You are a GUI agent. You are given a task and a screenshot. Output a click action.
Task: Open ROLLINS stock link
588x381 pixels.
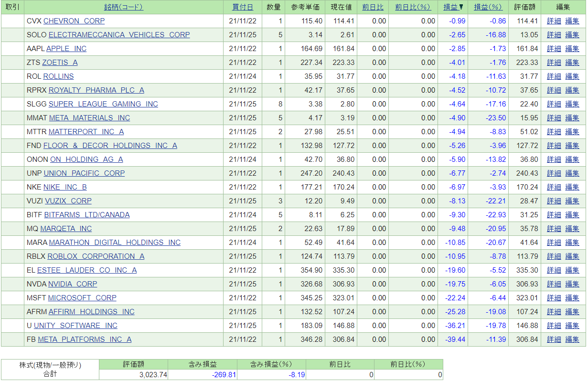[x=59, y=76]
